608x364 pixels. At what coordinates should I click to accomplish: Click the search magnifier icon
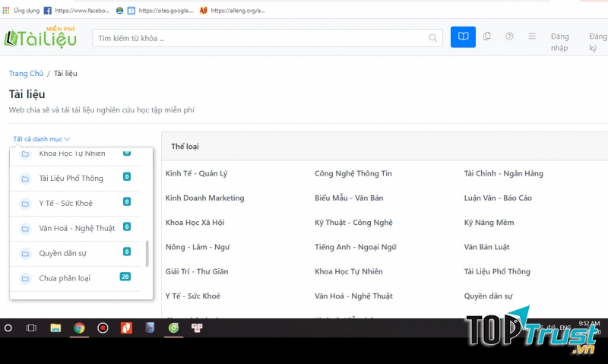click(433, 38)
